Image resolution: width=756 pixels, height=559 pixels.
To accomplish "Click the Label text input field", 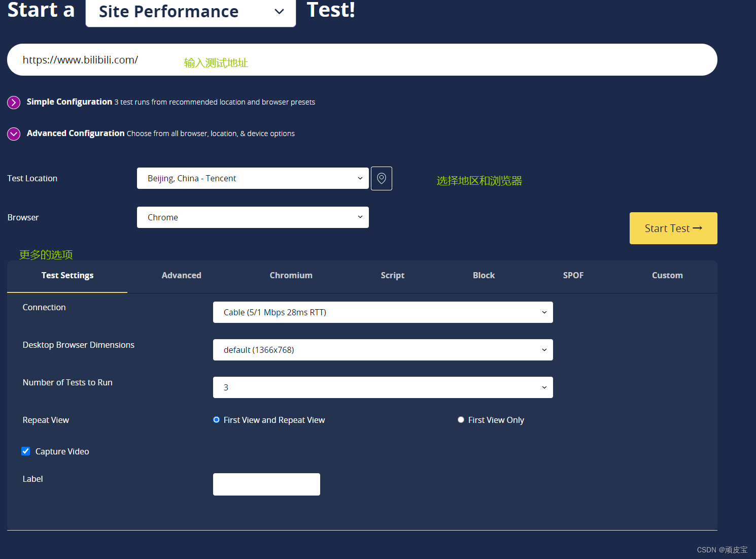I will [x=266, y=484].
